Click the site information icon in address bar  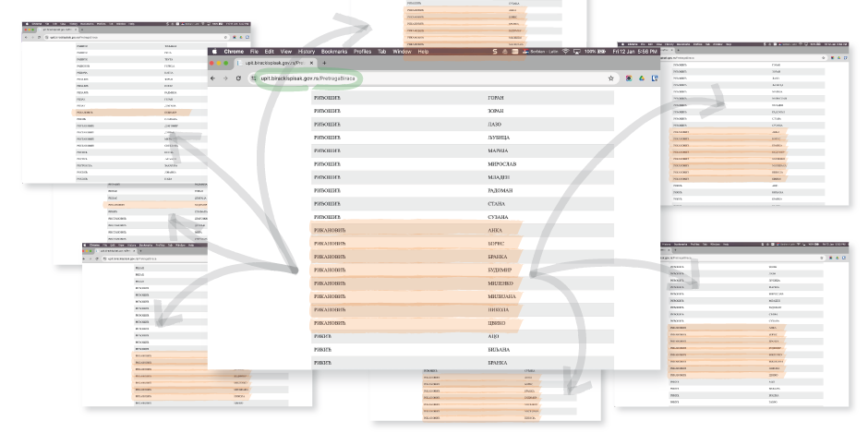click(254, 78)
